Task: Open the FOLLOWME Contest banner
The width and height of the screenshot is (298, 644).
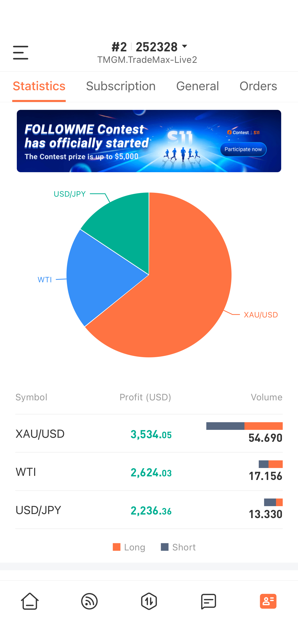Action: click(149, 141)
